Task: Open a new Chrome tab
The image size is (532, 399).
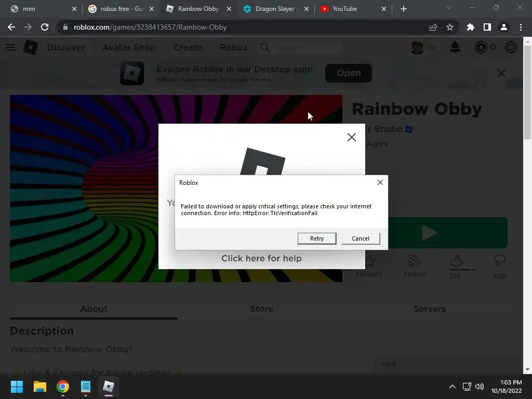Action: 403,9
